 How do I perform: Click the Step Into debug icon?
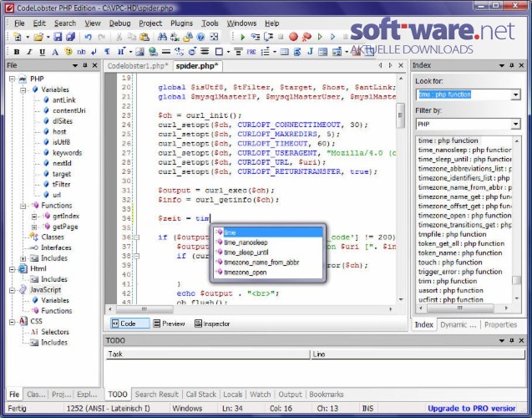click(256, 37)
